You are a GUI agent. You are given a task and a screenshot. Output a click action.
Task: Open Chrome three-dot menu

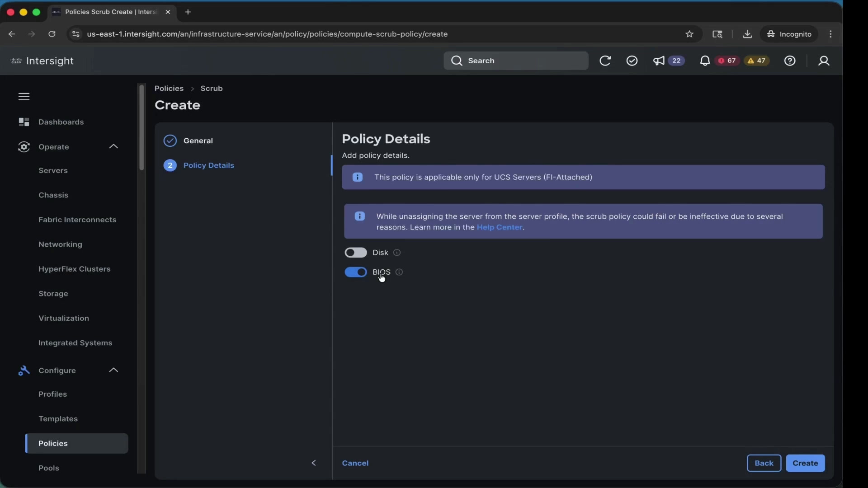coord(830,34)
